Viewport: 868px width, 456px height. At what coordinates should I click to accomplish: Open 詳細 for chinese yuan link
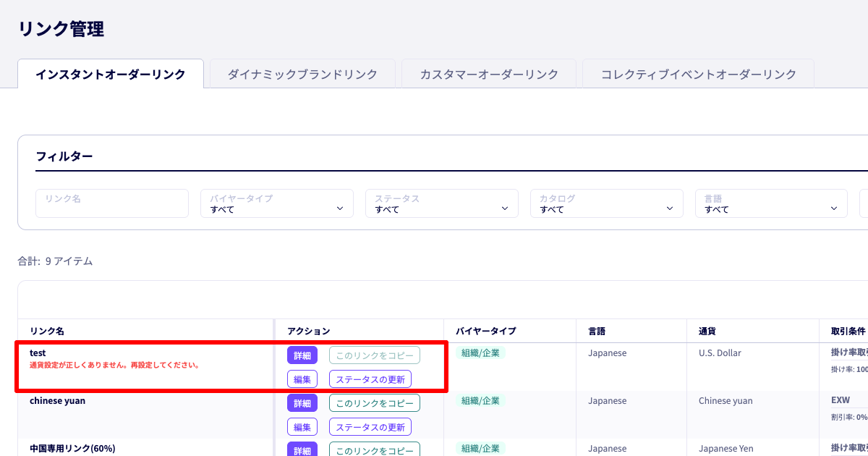point(302,403)
